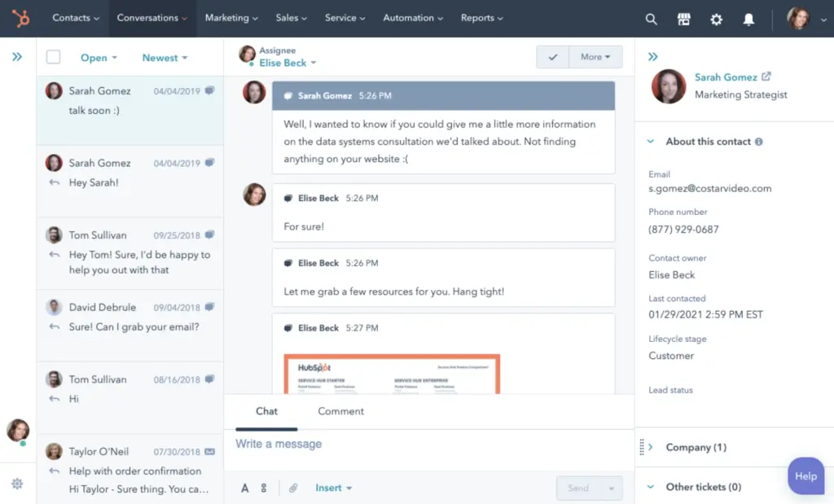Viewport: 834px width, 504px height.
Task: Open the Settings gear icon
Action: [x=716, y=18]
